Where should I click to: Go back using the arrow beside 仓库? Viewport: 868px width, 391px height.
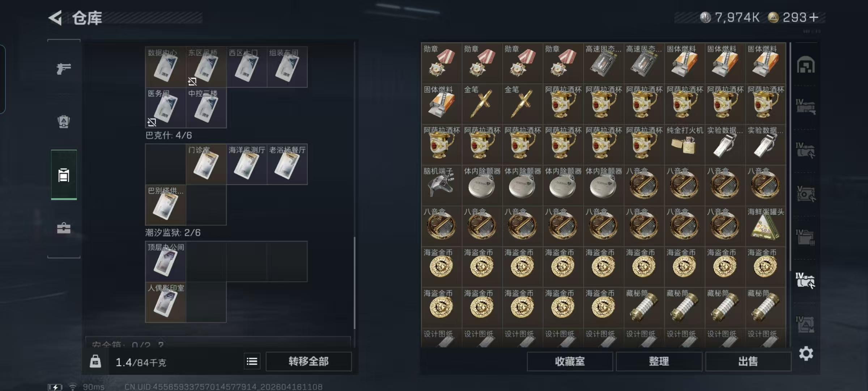point(55,18)
